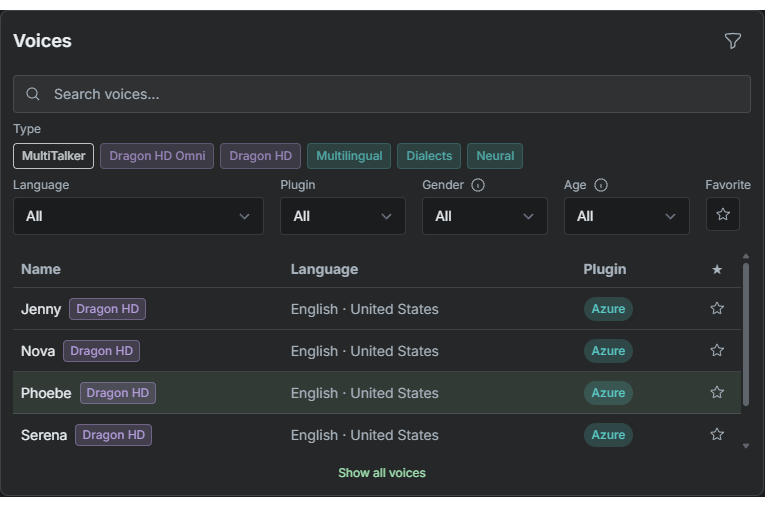Viewport: 765px width, 507px height.
Task: Click Azure plugin badge in Jenny row
Action: (608, 309)
